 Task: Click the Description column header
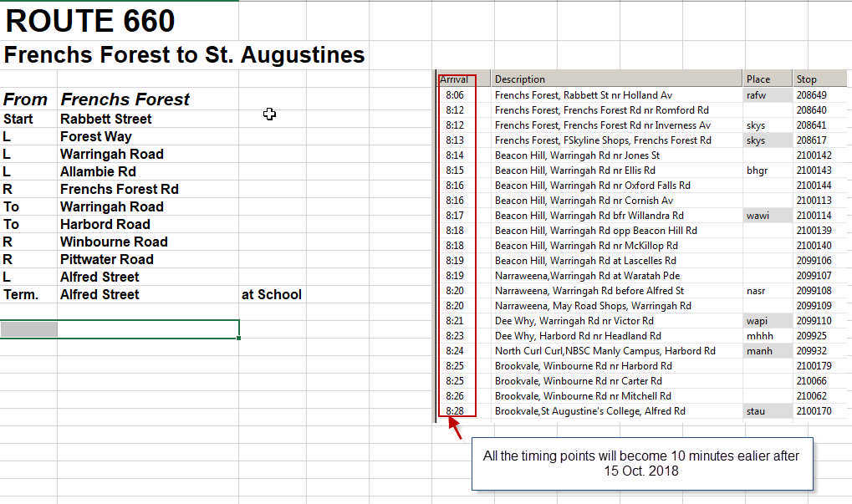pos(519,79)
